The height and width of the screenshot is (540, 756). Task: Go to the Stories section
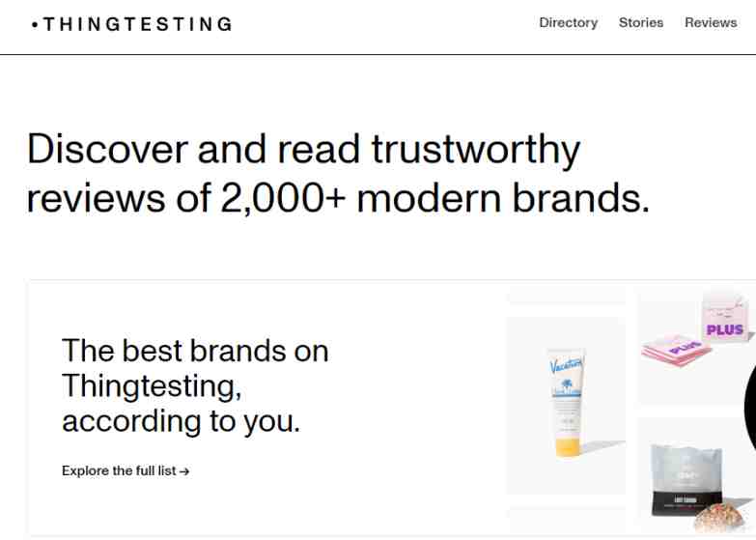(x=641, y=22)
